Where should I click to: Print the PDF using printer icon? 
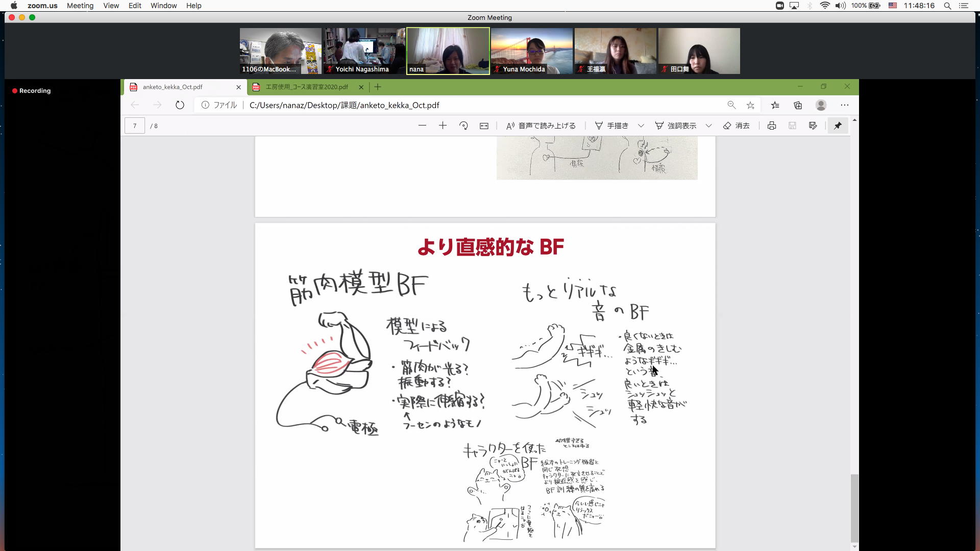772,126
